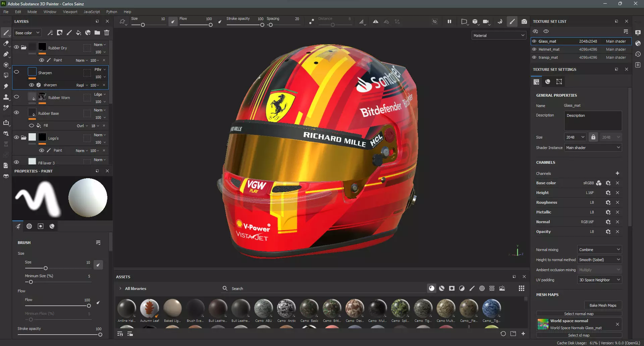This screenshot has width=644, height=346.
Task: Open the Mode menu
Action: tap(32, 12)
